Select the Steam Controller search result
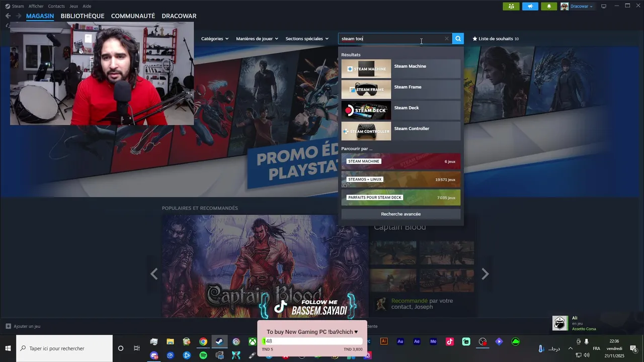 tap(400, 131)
